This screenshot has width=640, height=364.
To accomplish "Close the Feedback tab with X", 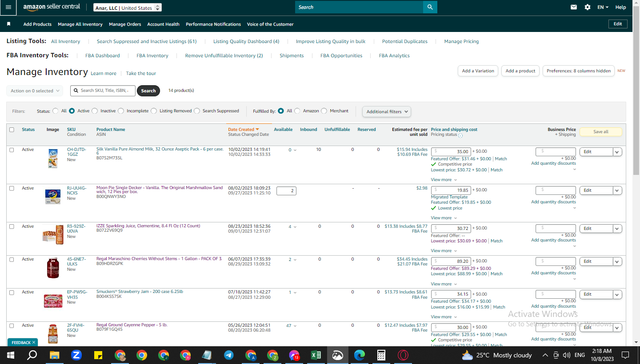I will point(34,343).
